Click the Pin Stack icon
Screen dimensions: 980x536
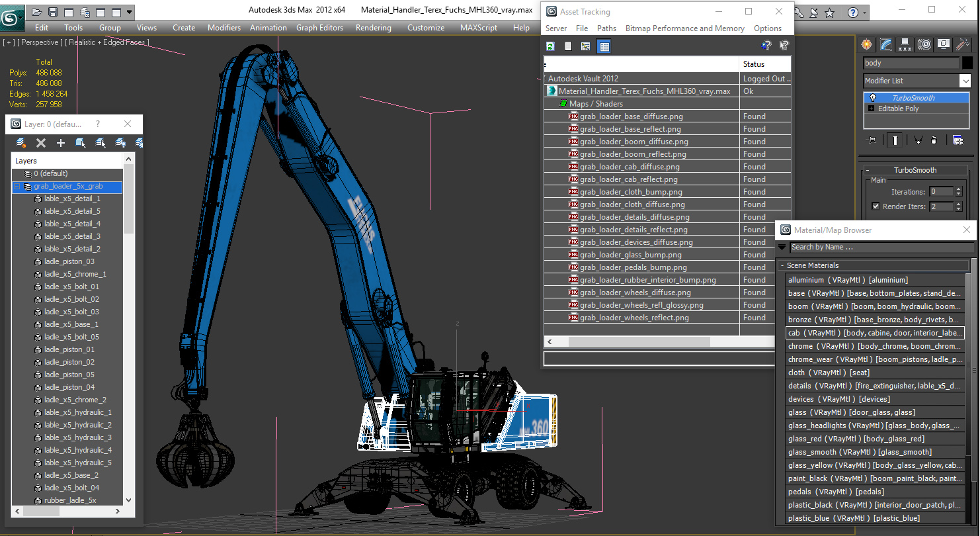point(872,140)
